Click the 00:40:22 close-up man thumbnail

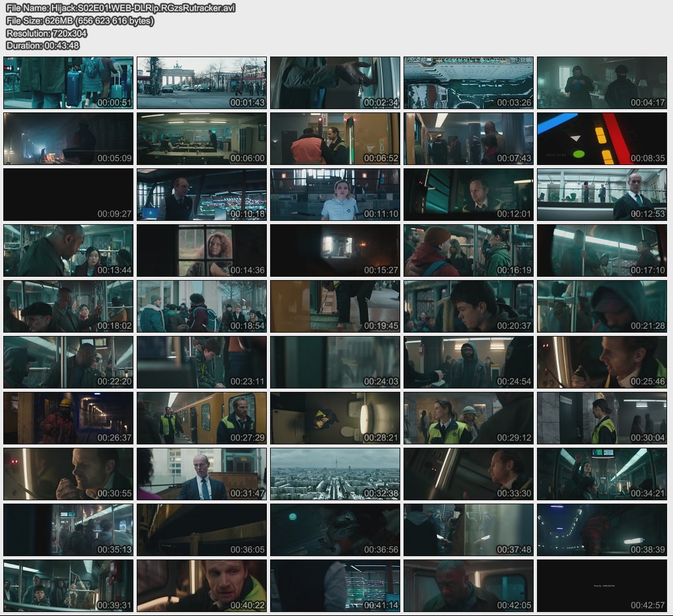pyautogui.click(x=202, y=586)
